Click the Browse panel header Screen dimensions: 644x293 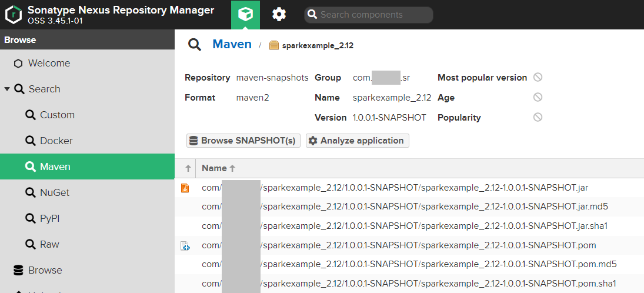87,40
